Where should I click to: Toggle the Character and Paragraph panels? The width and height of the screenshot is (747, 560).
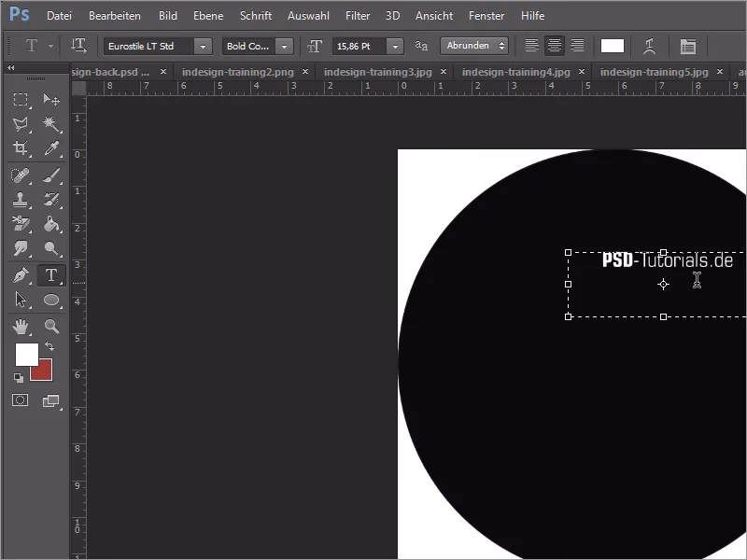point(688,45)
